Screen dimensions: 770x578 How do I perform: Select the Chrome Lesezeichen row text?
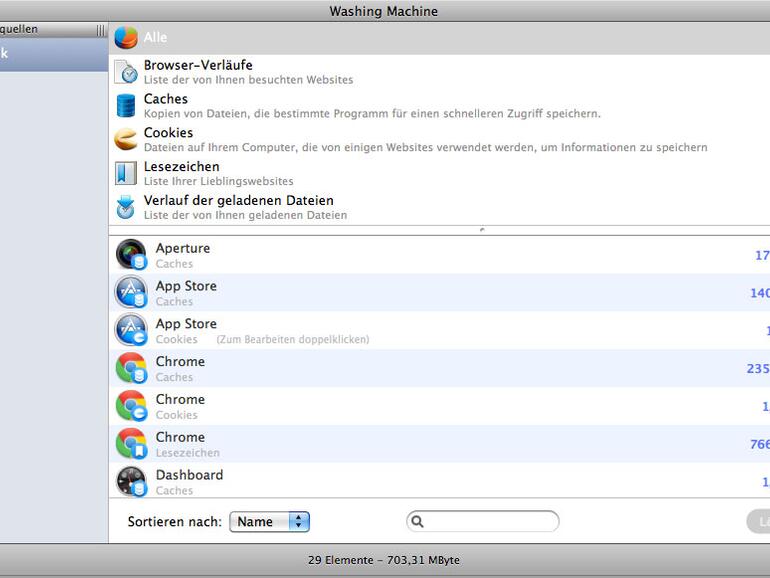[188, 444]
